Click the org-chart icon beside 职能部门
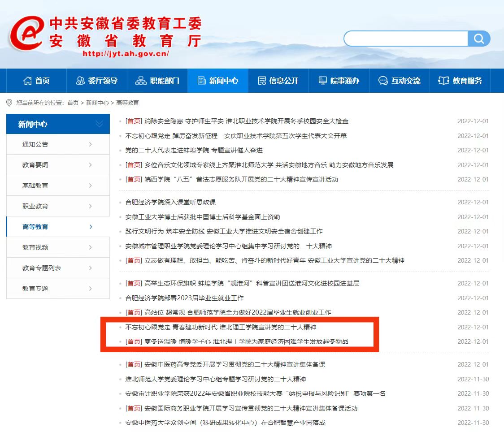Image resolution: width=504 pixels, height=432 pixels. pos(141,81)
